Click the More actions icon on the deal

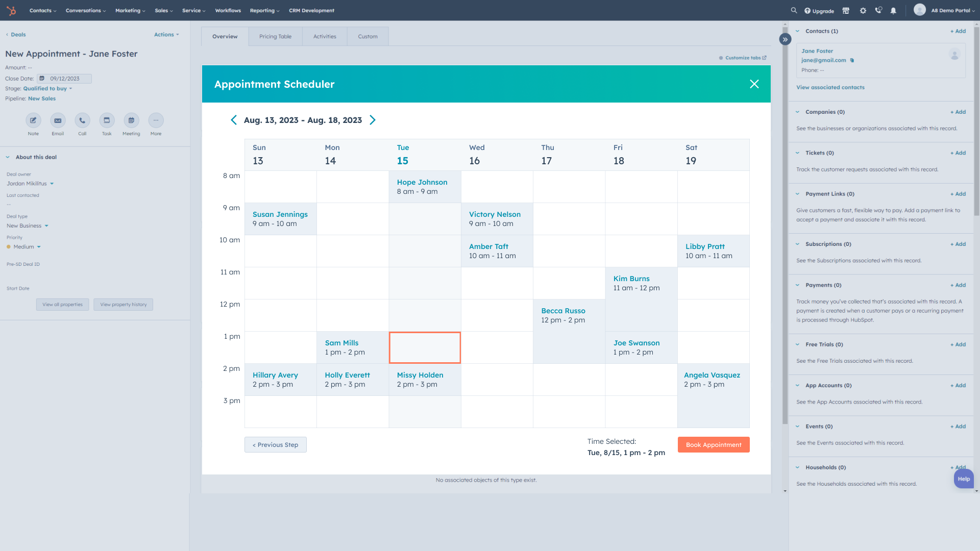click(x=156, y=120)
